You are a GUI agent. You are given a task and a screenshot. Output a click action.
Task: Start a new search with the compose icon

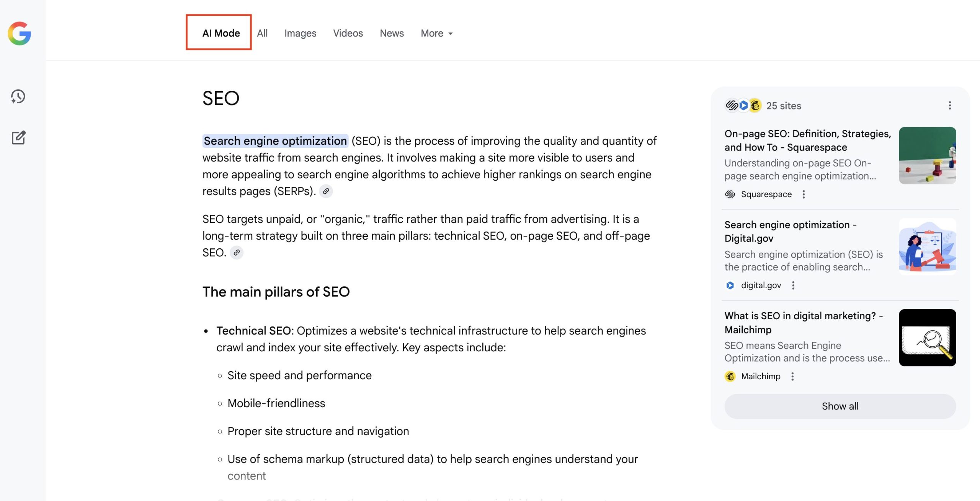coord(18,137)
